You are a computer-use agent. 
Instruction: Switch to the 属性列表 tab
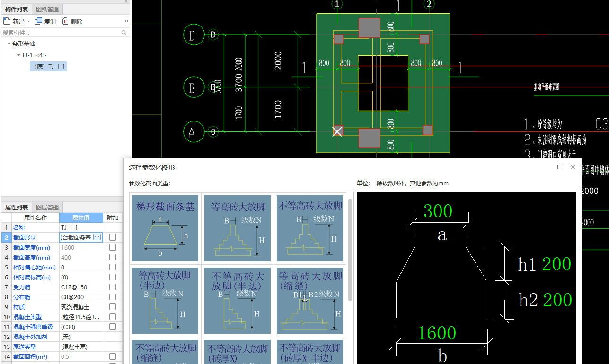[x=17, y=207]
